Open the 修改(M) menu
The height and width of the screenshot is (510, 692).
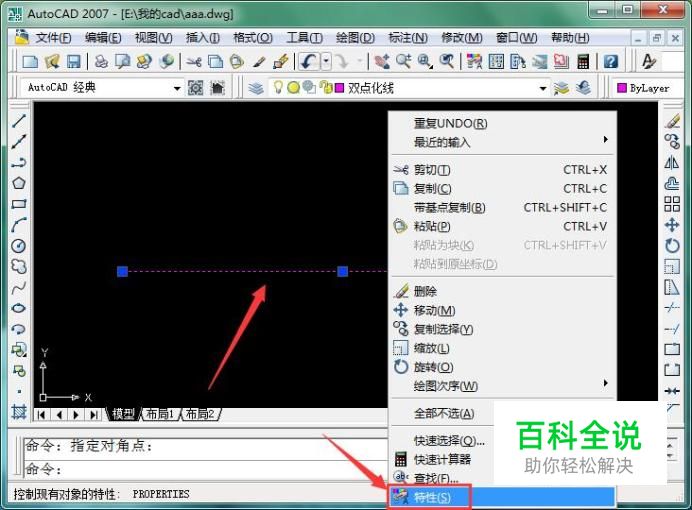[462, 38]
